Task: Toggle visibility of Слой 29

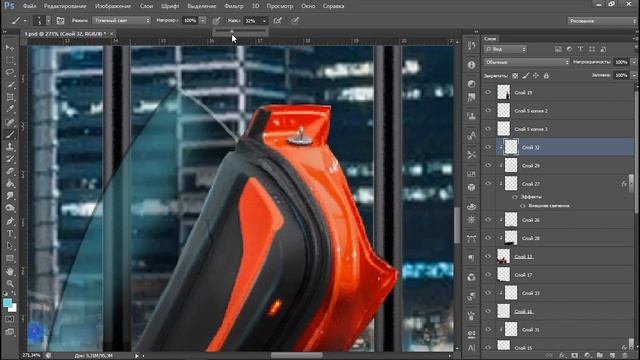Action: [x=488, y=165]
